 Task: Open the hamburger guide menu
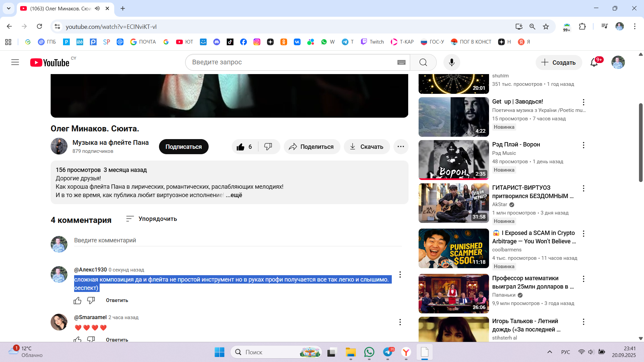click(15, 62)
